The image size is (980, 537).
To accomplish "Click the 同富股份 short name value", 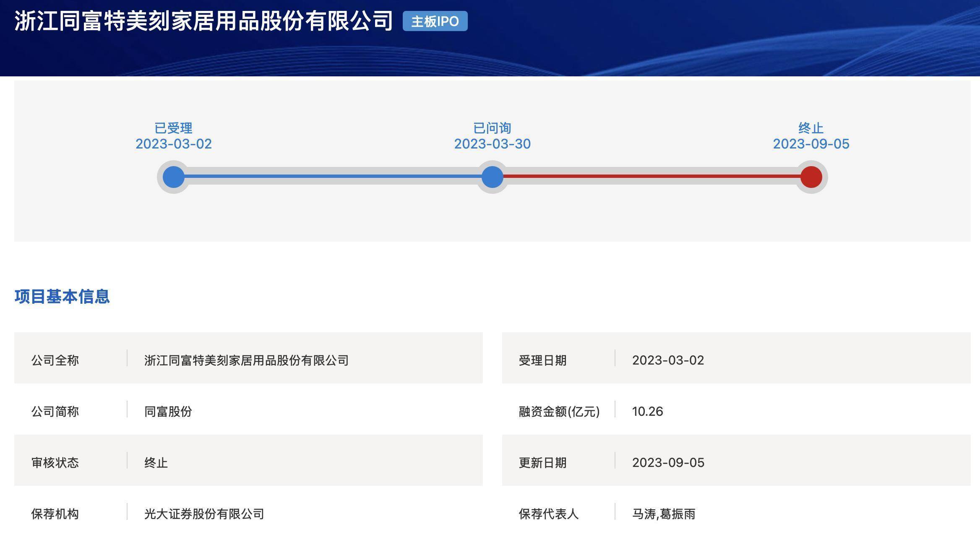I will pos(168,412).
